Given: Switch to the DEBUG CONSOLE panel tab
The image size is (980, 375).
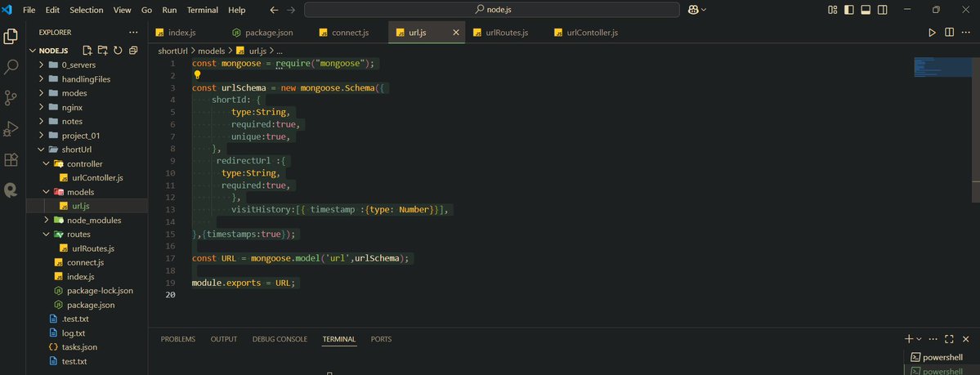Looking at the screenshot, I should pyautogui.click(x=280, y=339).
